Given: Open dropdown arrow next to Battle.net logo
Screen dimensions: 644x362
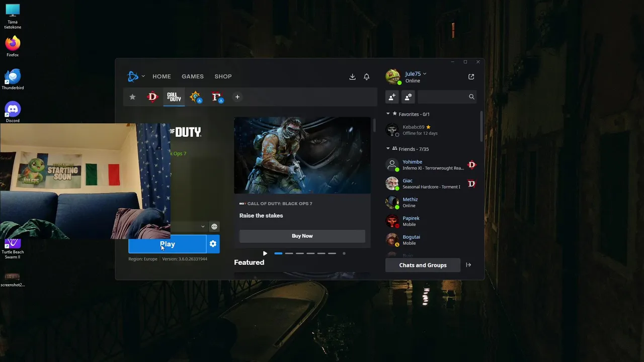Looking at the screenshot, I should [143, 76].
